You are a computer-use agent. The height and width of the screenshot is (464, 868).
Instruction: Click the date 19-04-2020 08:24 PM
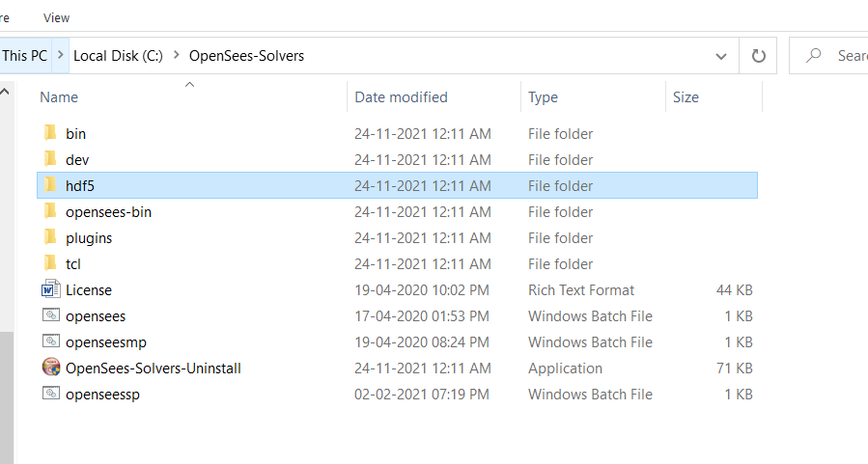click(x=422, y=341)
